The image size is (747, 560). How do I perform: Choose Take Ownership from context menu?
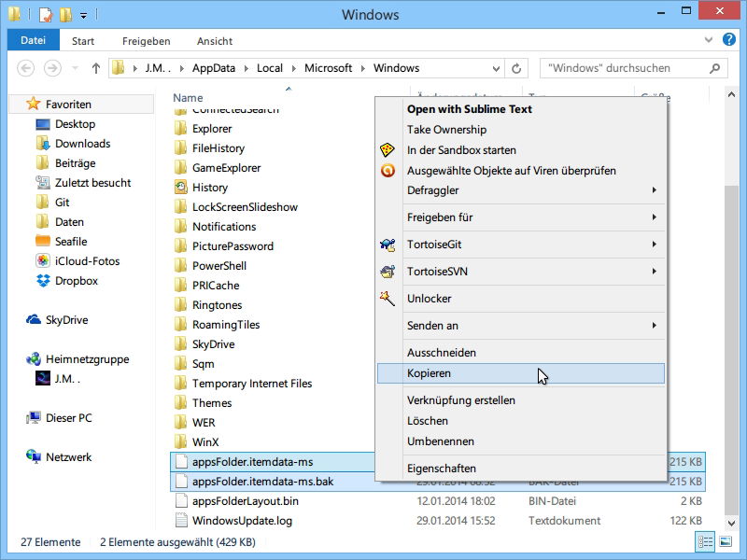point(446,130)
